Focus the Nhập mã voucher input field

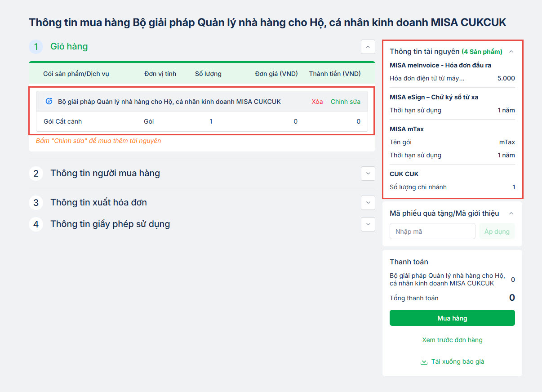432,232
